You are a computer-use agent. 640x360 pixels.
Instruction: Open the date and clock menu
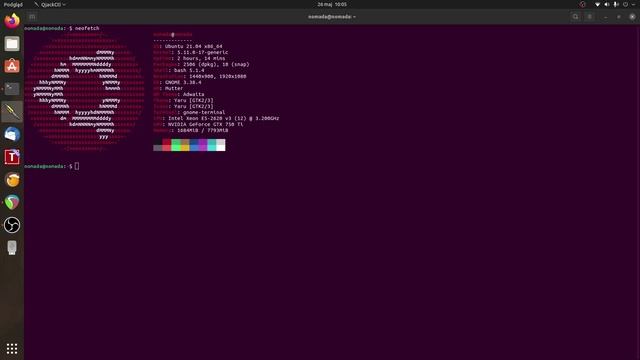[x=332, y=4]
